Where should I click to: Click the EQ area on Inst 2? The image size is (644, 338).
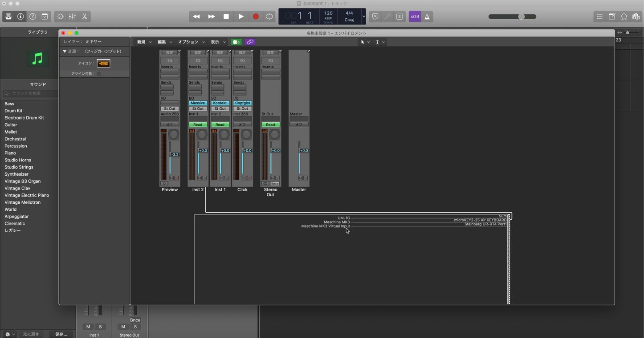pos(198,60)
